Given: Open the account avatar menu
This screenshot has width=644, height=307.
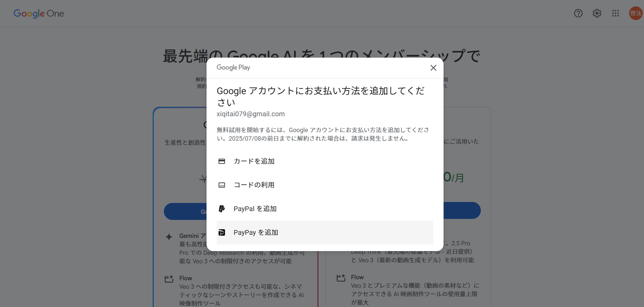Looking at the screenshot, I should pos(636,13).
